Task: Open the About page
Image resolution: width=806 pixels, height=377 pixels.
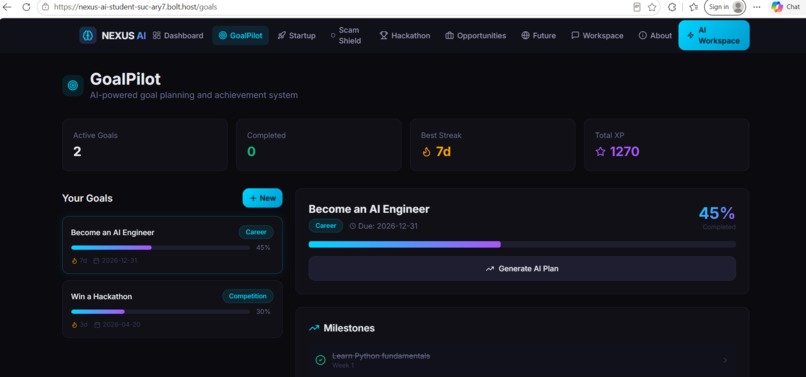Action: [x=655, y=35]
